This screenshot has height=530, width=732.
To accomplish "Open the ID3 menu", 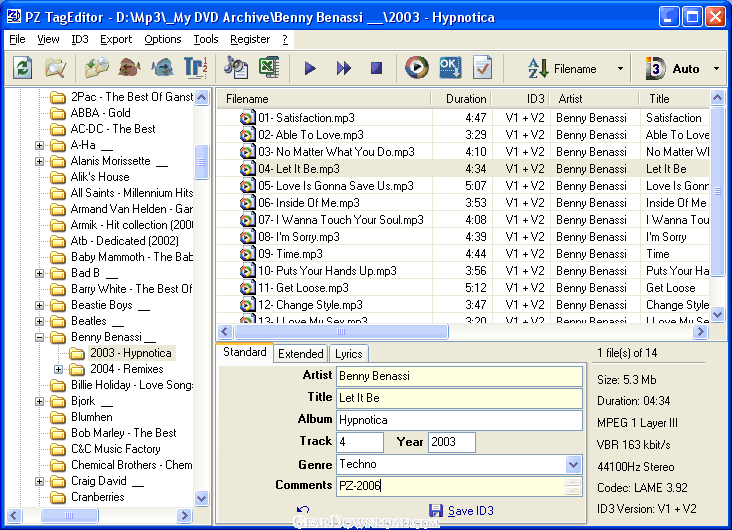I will click(80, 39).
